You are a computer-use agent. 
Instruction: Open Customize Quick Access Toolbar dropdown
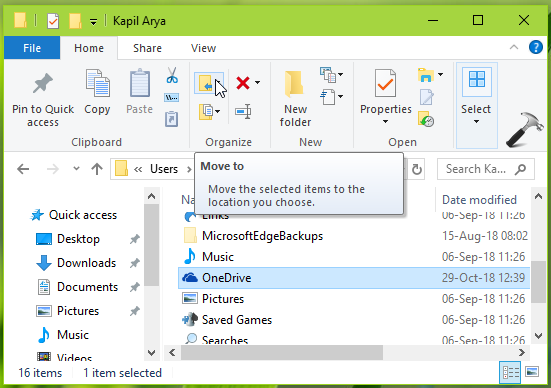click(93, 22)
